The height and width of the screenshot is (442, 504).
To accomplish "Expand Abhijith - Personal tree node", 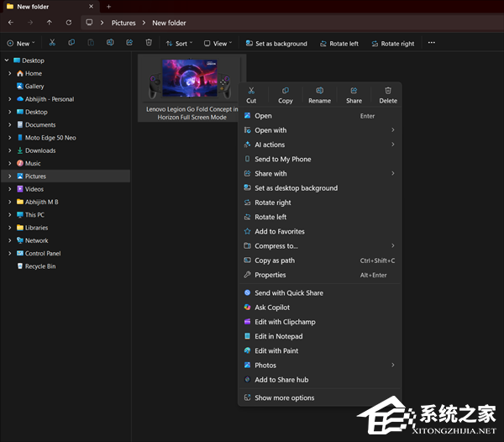I will (9, 99).
